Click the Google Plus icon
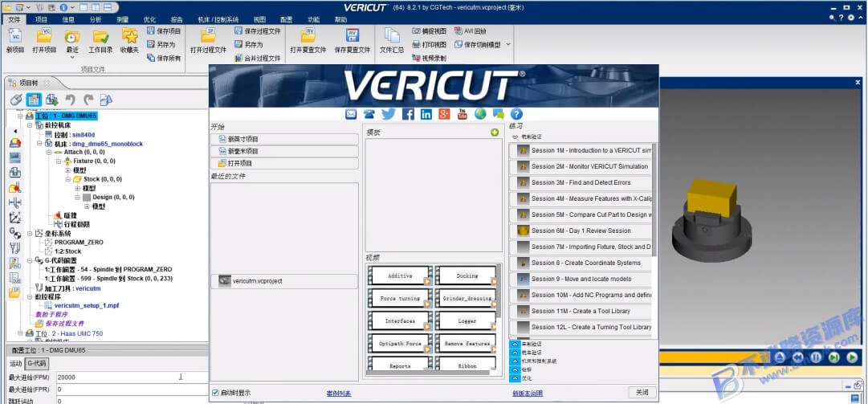868x404 pixels. pos(444,114)
